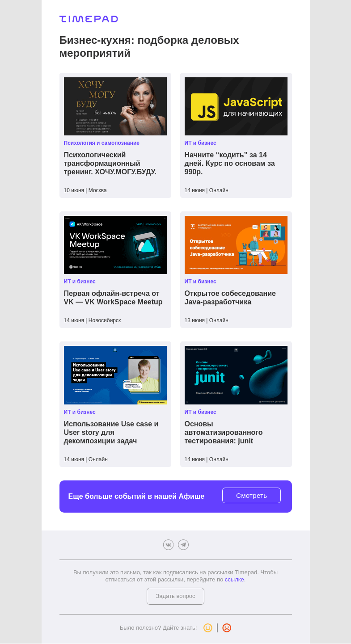
Task: Open Использование Use case и User story title
Action: 111,433
